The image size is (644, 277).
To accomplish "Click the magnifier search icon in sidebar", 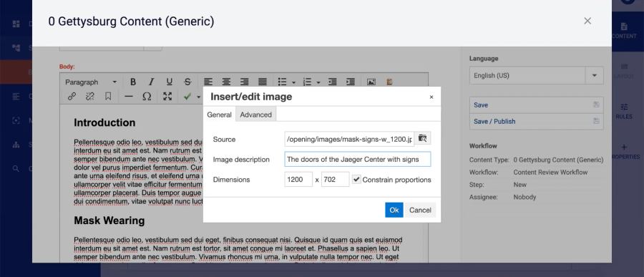I will pos(16,168).
